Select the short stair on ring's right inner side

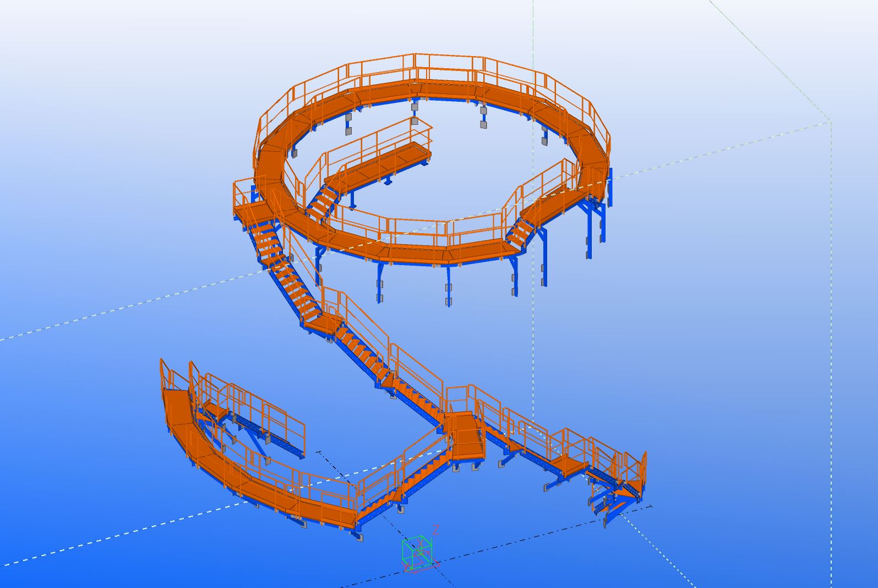tap(520, 230)
